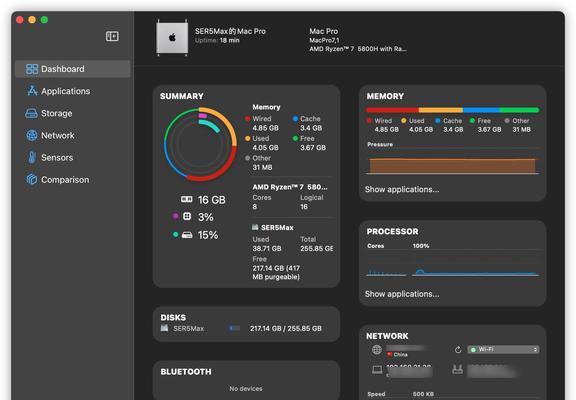Click the memory Pressure graph
The image size is (576, 400).
coord(453,161)
